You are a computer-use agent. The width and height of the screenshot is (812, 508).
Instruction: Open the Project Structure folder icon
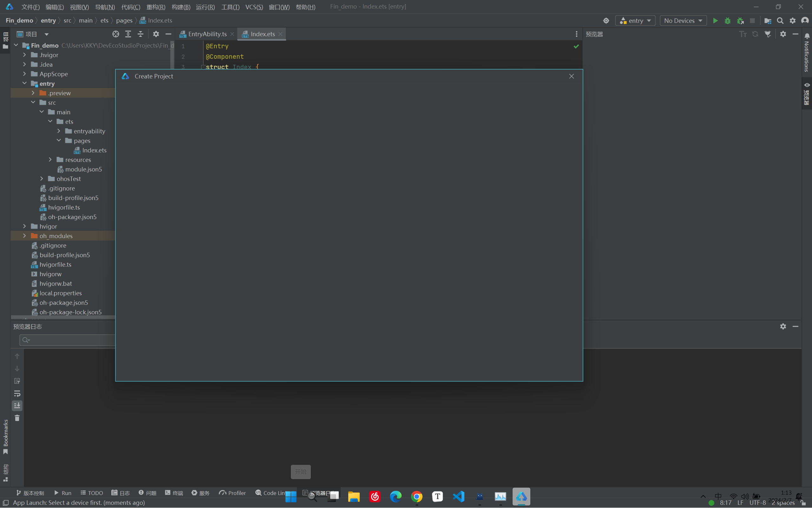click(x=767, y=21)
